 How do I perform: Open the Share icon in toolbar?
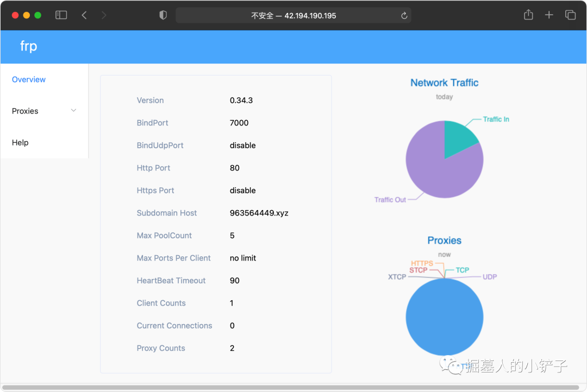(x=528, y=15)
